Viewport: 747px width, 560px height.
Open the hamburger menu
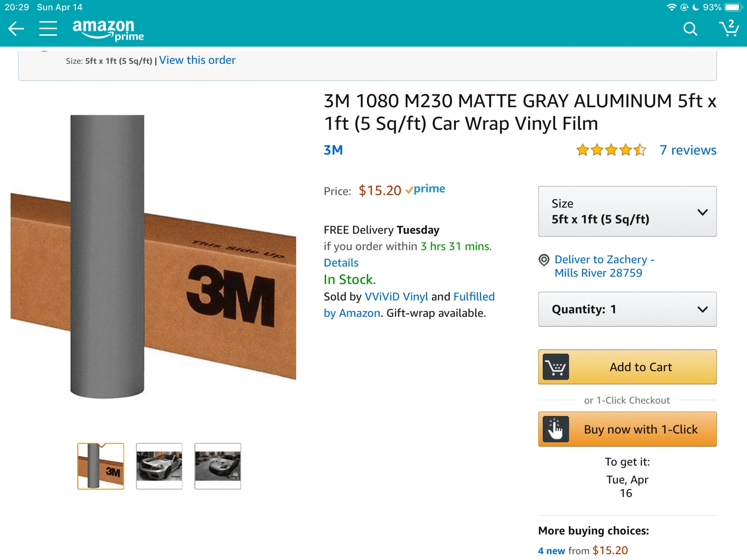(x=48, y=29)
